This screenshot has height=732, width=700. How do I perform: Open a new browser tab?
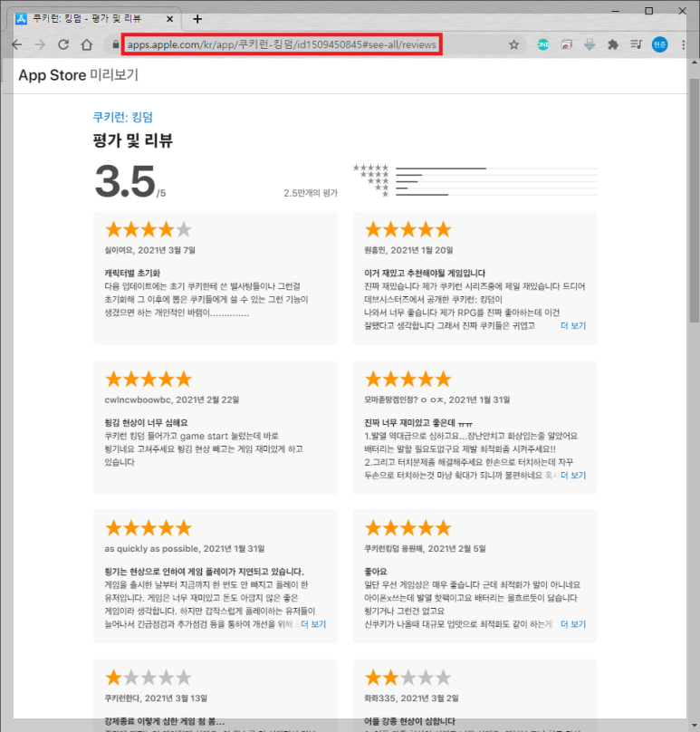(x=197, y=19)
